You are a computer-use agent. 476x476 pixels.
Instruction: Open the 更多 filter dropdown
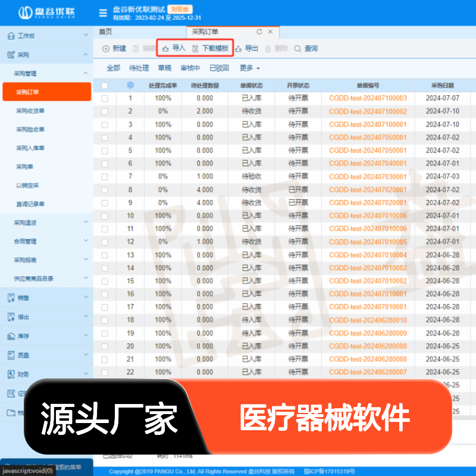click(x=249, y=68)
